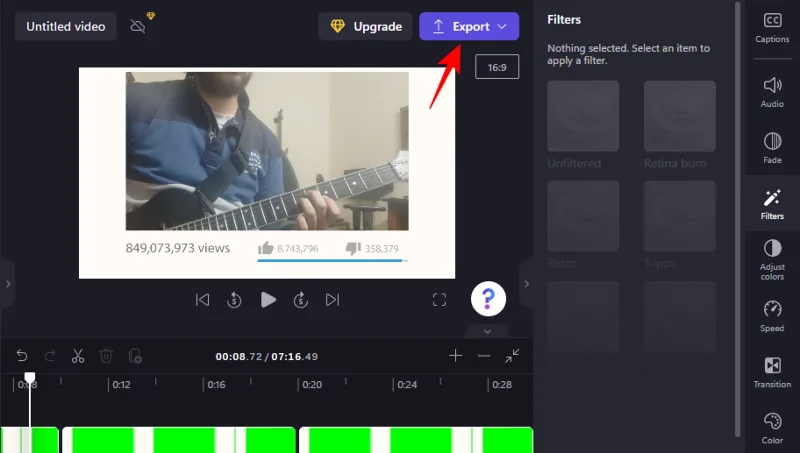800x453 pixels.
Task: Expand the Export dropdown chevron
Action: click(x=502, y=27)
